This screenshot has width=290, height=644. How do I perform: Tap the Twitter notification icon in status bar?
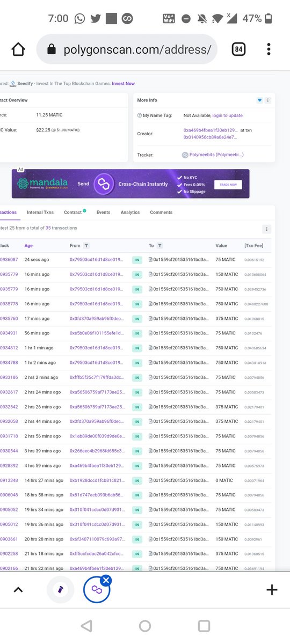point(96,19)
